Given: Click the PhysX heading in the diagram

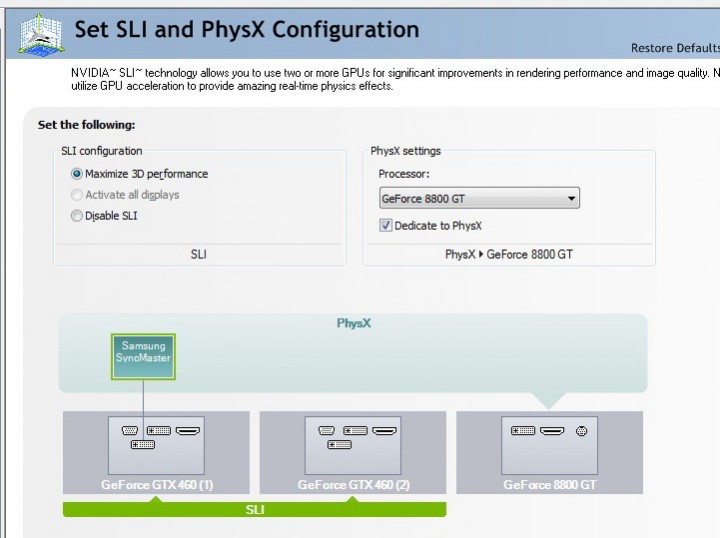Looking at the screenshot, I should [354, 323].
